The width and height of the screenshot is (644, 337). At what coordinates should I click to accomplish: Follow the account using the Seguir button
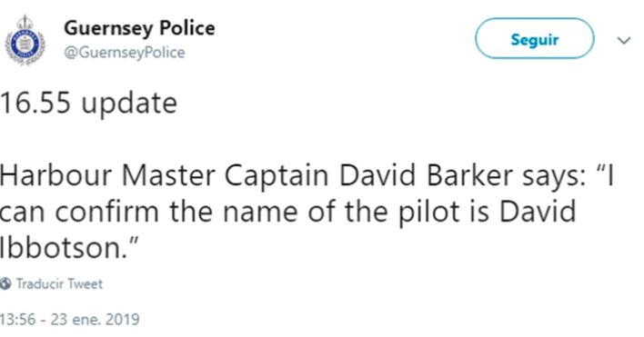tap(534, 38)
